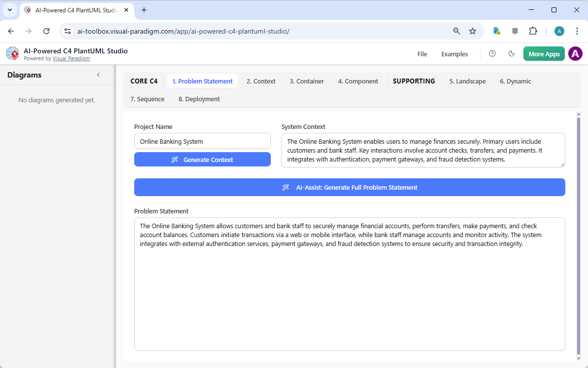588x368 pixels.
Task: Open the Examples menu
Action: [x=454, y=54]
